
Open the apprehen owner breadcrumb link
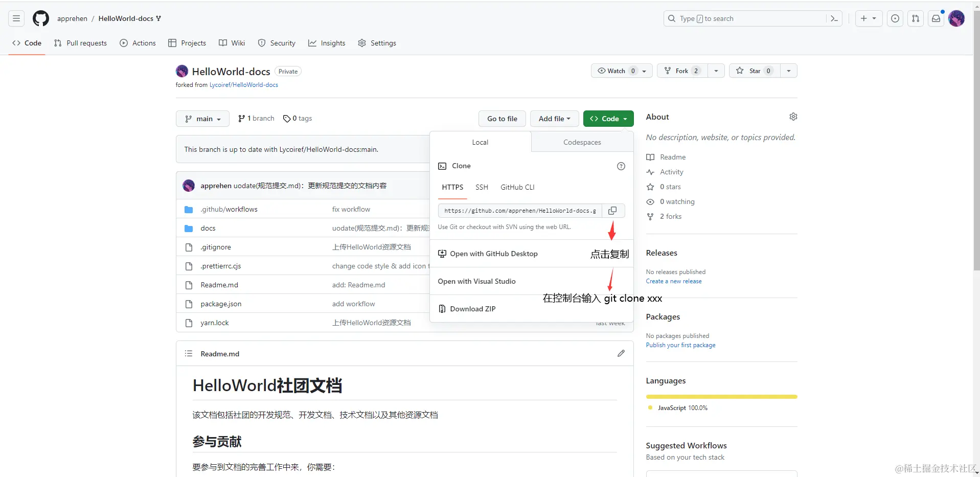pos(72,18)
